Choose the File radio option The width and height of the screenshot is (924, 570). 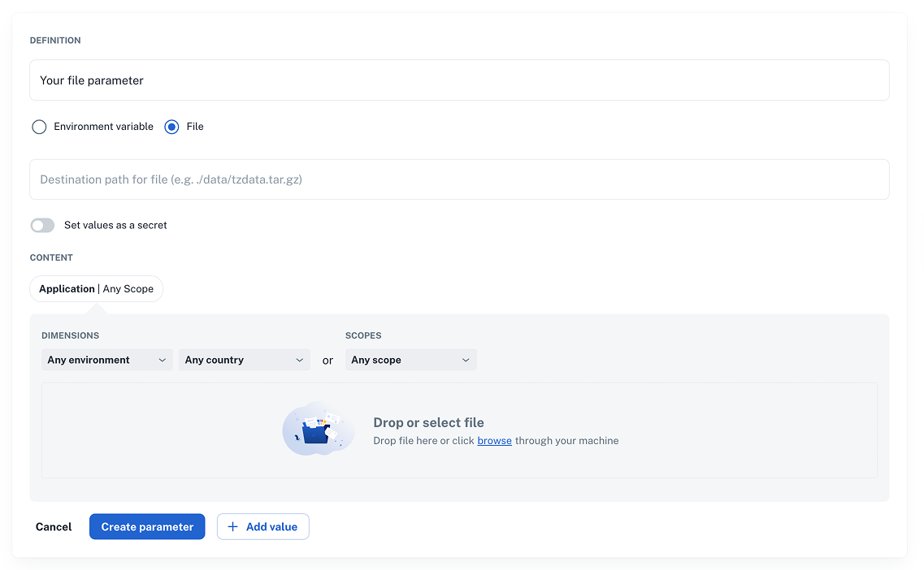click(171, 127)
